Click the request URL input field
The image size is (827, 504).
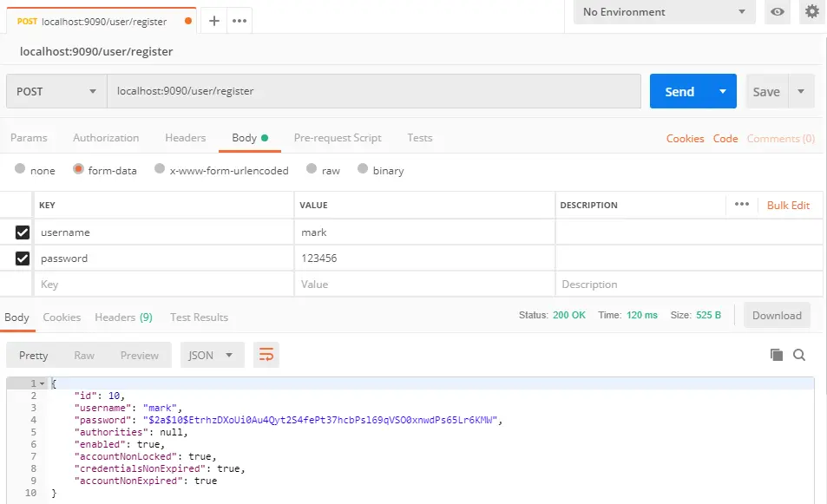pos(374,91)
